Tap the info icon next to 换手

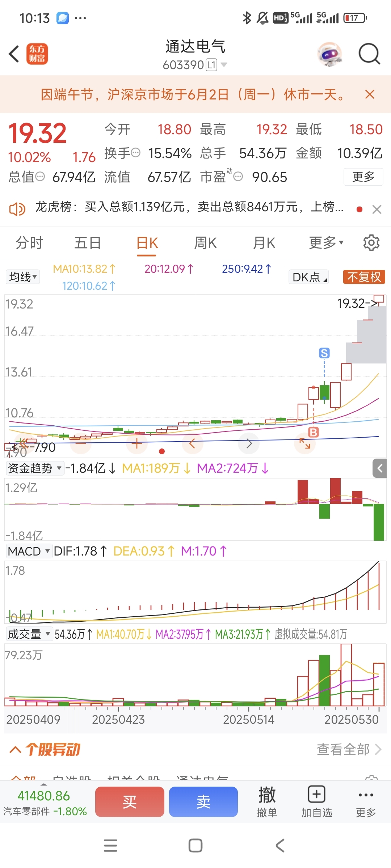click(x=135, y=153)
